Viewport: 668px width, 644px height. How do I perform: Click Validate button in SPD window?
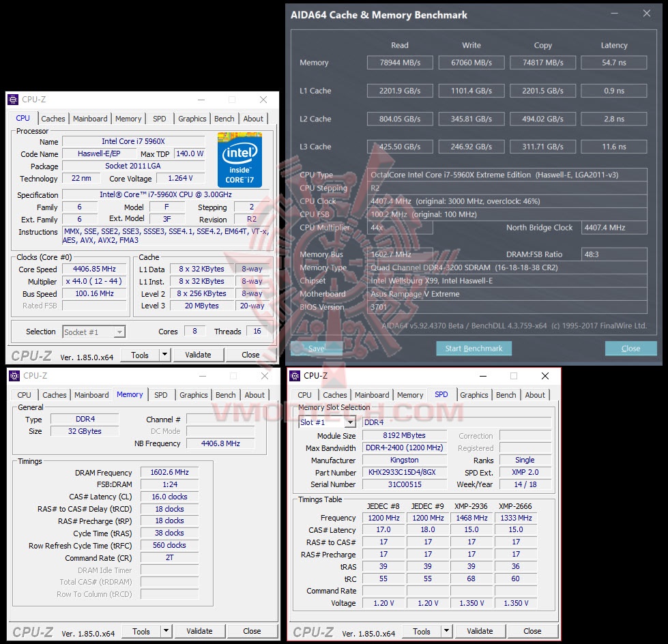tap(480, 631)
